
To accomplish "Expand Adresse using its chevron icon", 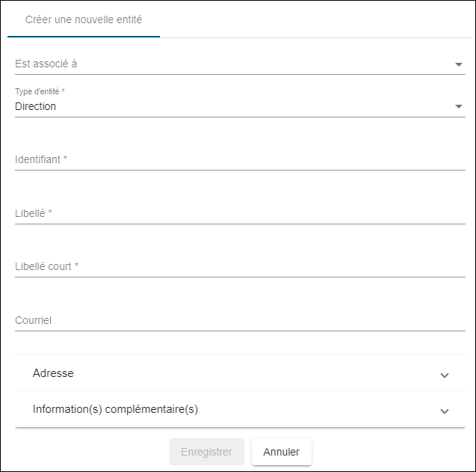I will click(445, 375).
